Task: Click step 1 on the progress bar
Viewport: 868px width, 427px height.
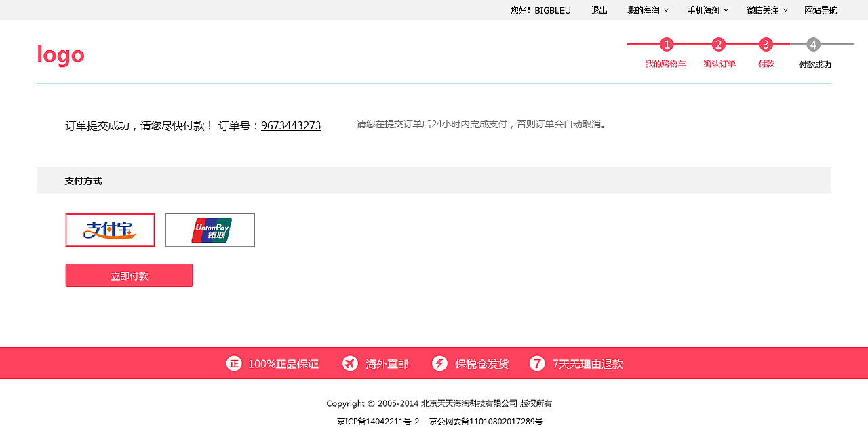Action: tap(666, 44)
